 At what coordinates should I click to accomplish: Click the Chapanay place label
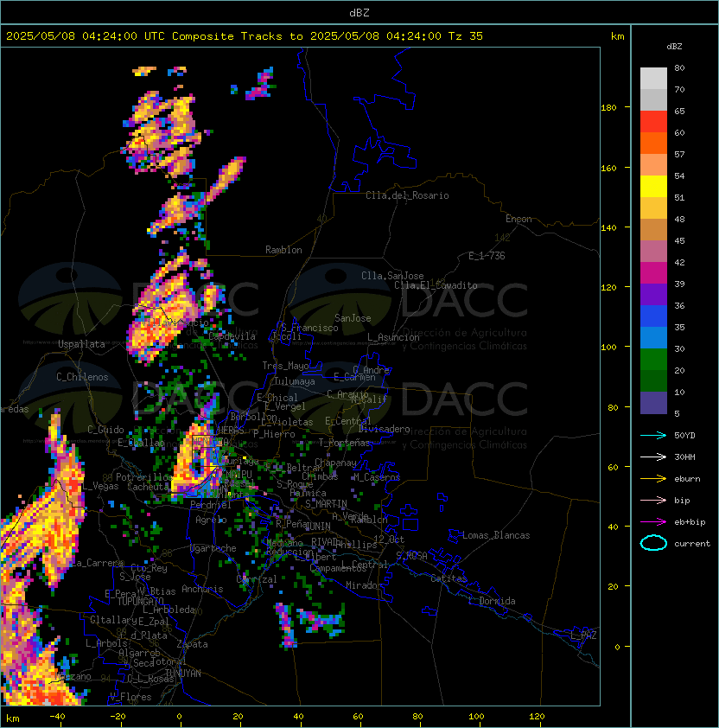tap(335, 463)
